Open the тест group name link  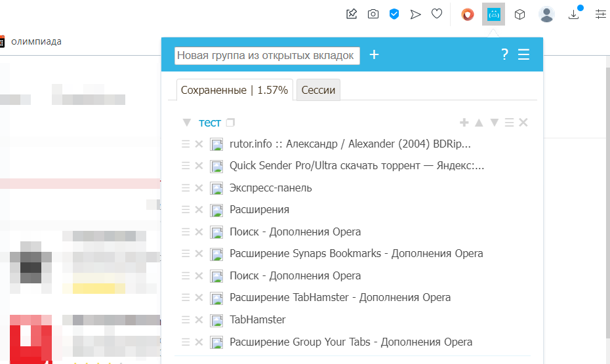click(x=210, y=123)
